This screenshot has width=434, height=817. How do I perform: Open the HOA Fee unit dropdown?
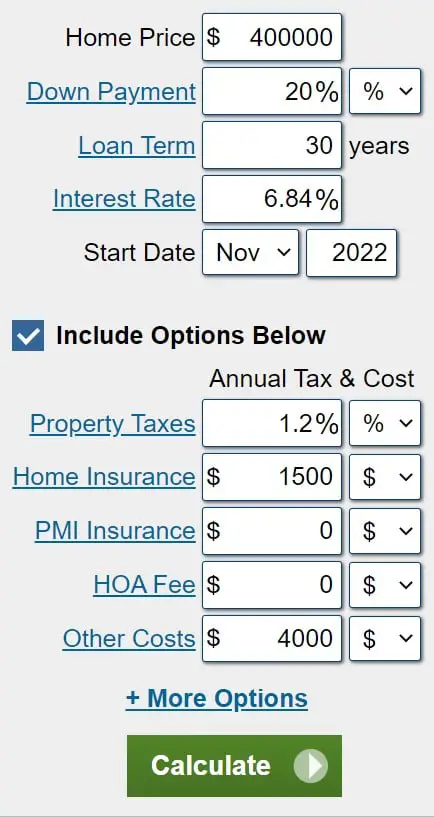385,585
